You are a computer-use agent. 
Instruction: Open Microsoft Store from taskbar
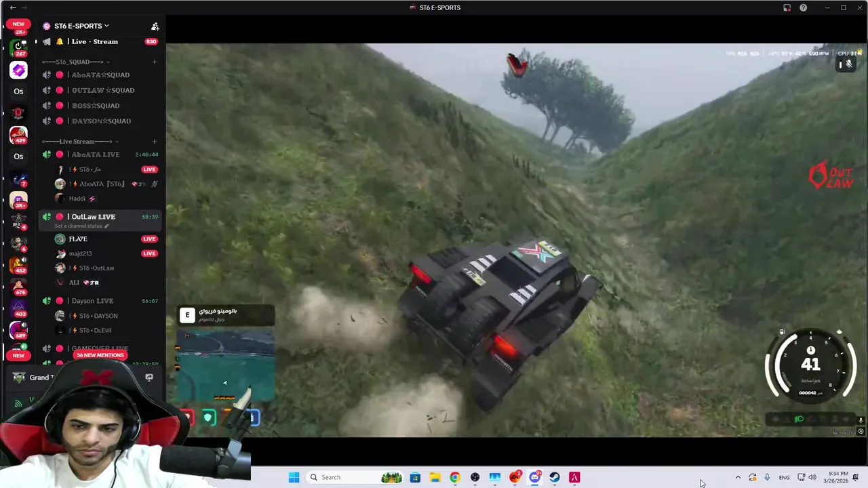click(415, 477)
